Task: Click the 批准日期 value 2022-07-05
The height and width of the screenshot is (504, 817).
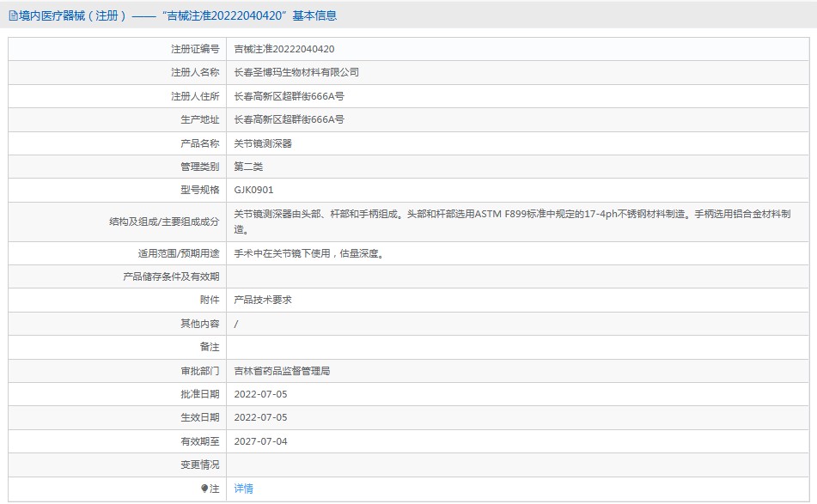Action: click(x=260, y=393)
